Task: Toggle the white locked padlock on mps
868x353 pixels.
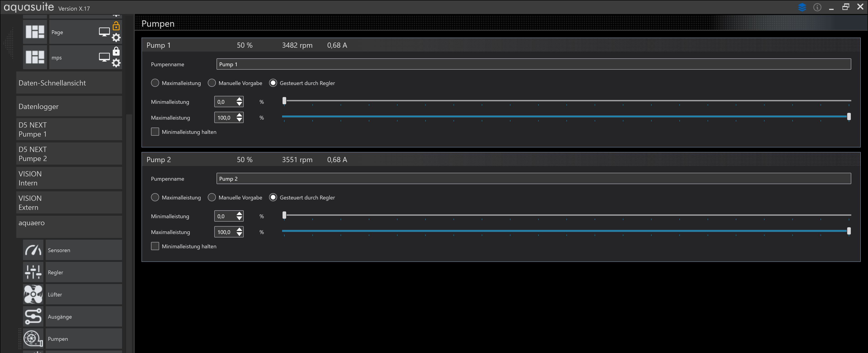Action: pos(116,51)
